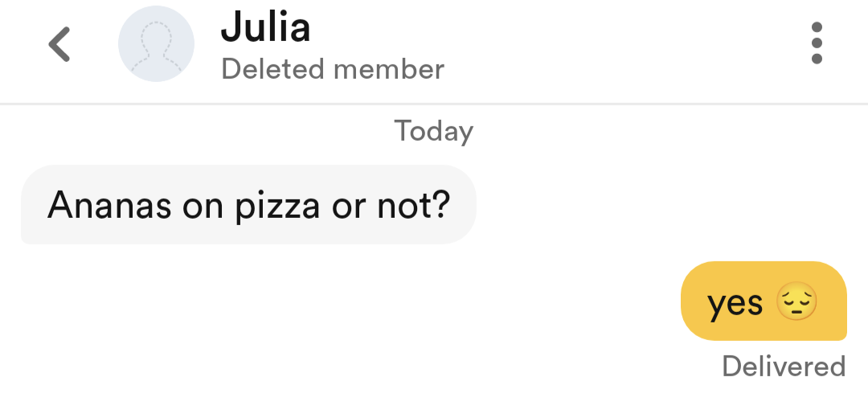Select the yellow yes message bubble
The height and width of the screenshot is (414, 868).
764,301
